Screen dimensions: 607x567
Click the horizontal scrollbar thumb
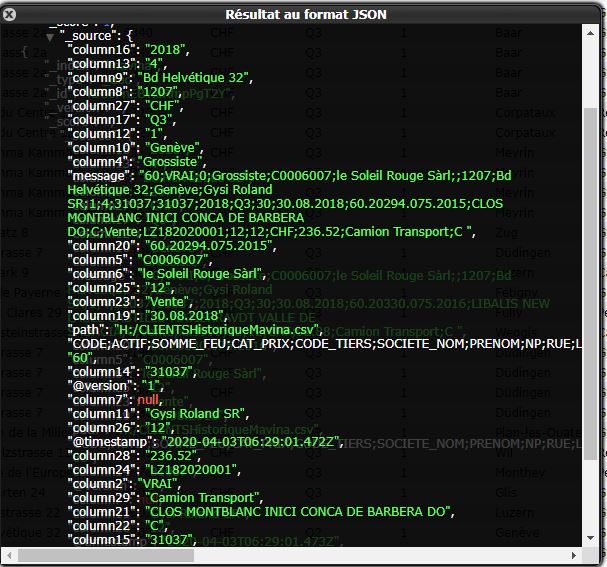point(106,556)
